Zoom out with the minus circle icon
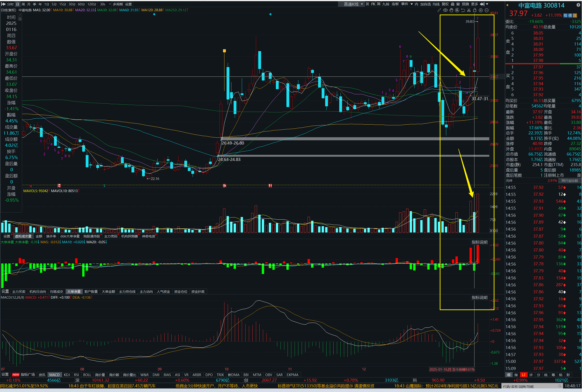Viewport: 582px width, 392px height. click(486, 10)
